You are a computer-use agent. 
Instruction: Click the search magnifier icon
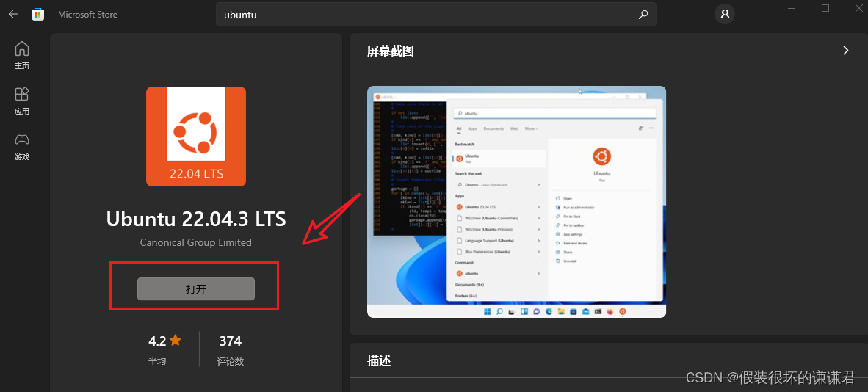pyautogui.click(x=643, y=15)
